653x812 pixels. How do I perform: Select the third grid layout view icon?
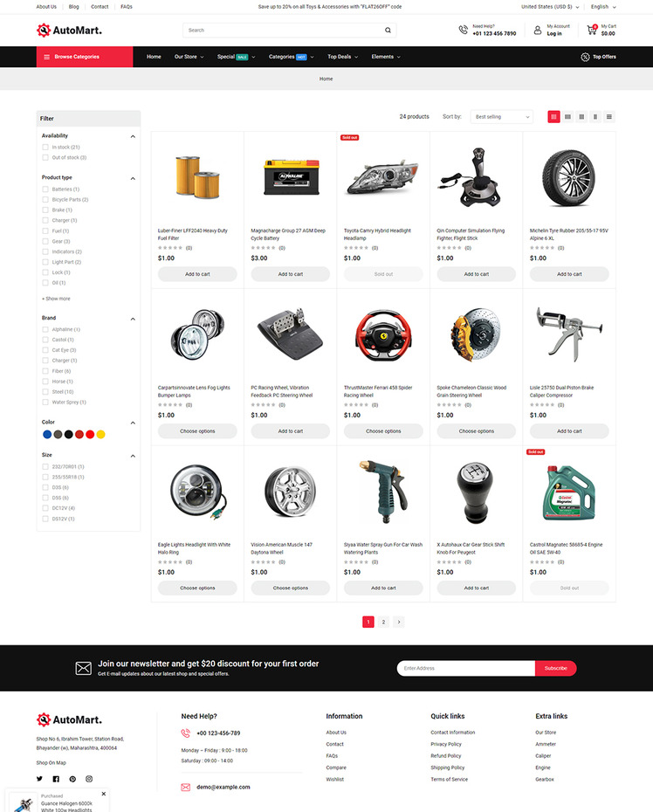(x=581, y=116)
